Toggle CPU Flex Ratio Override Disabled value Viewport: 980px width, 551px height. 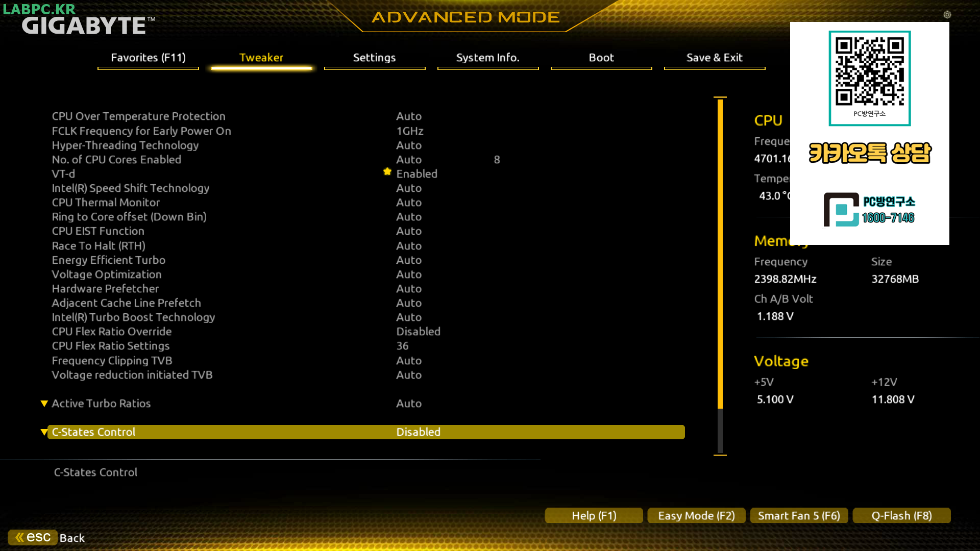tap(418, 332)
